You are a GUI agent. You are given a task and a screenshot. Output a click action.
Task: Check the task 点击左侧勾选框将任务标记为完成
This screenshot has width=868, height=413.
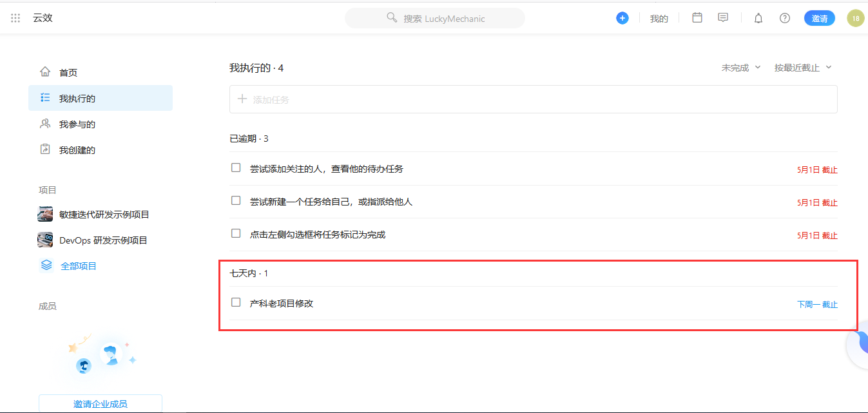coord(236,233)
